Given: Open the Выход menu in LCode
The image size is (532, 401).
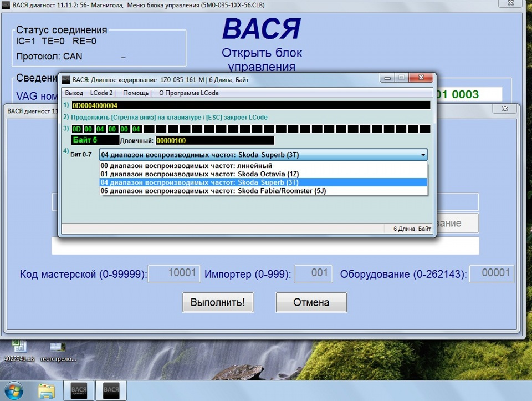Looking at the screenshot, I should [x=74, y=93].
